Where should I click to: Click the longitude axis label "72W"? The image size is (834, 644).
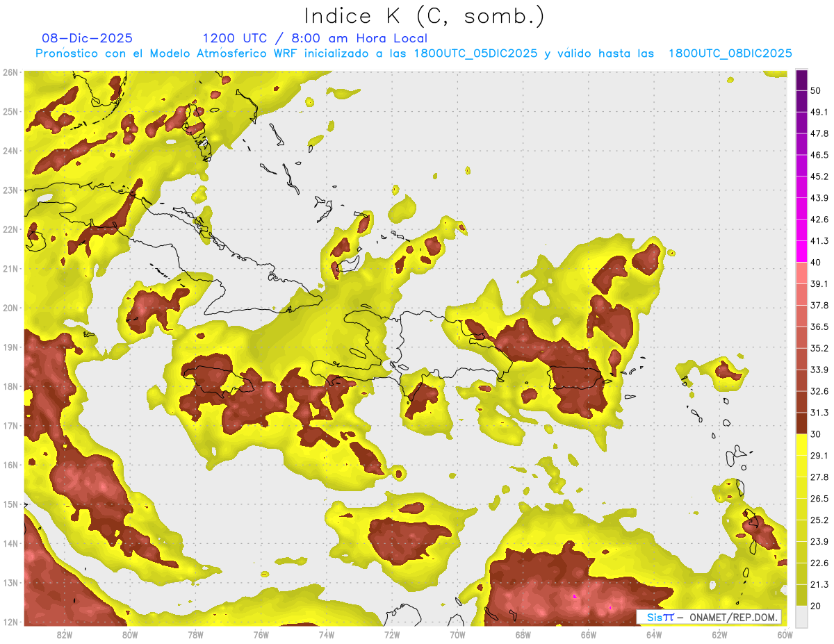coord(392,634)
